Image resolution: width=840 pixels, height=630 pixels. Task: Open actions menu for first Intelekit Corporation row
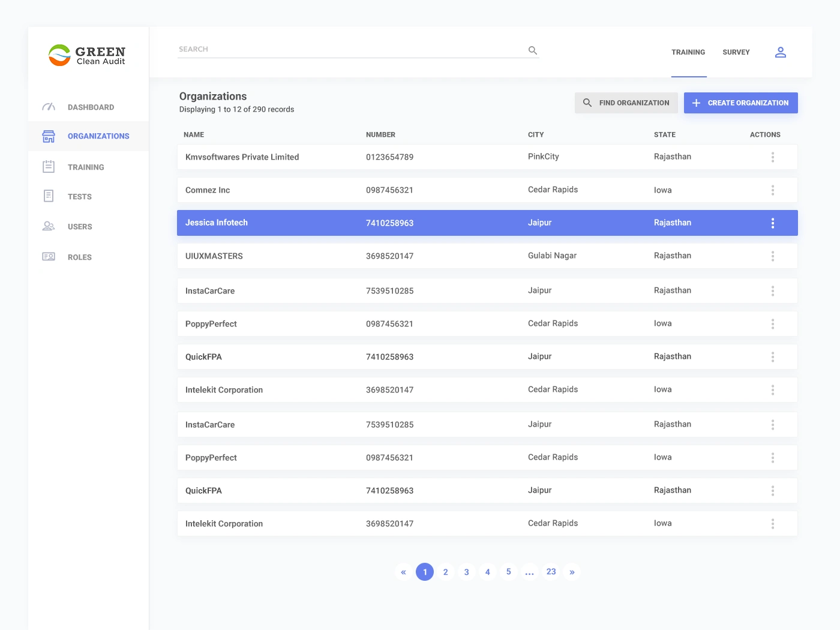[773, 390]
